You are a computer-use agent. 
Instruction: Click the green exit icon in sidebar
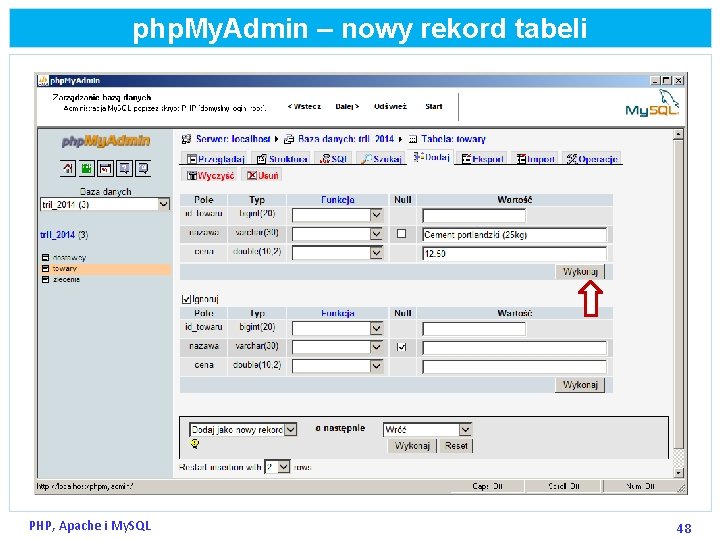pyautogui.click(x=87, y=169)
